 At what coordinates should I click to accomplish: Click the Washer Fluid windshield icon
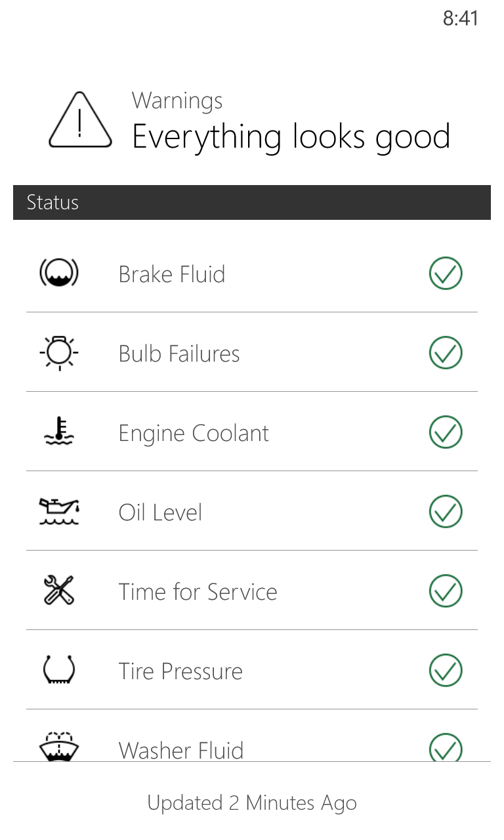(59, 747)
